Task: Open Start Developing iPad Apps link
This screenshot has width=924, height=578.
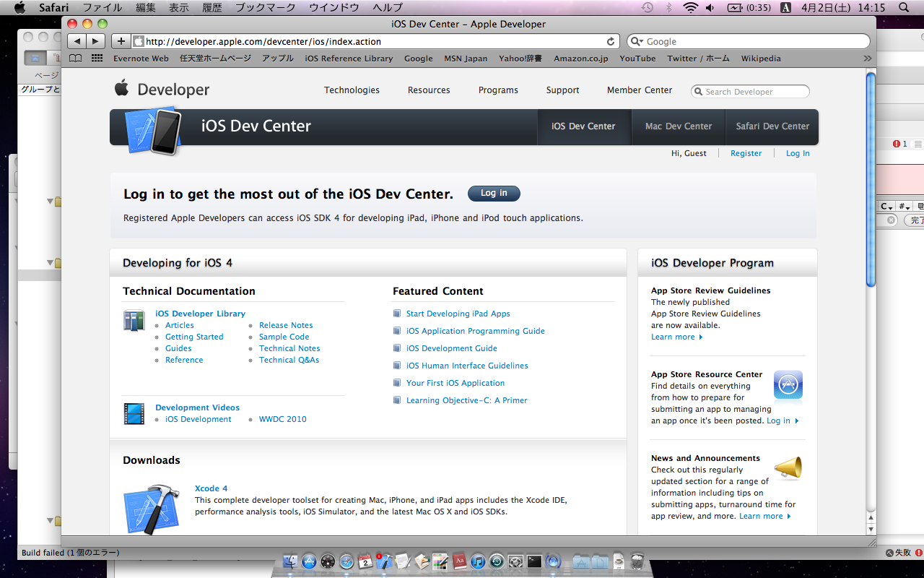Action: click(458, 314)
